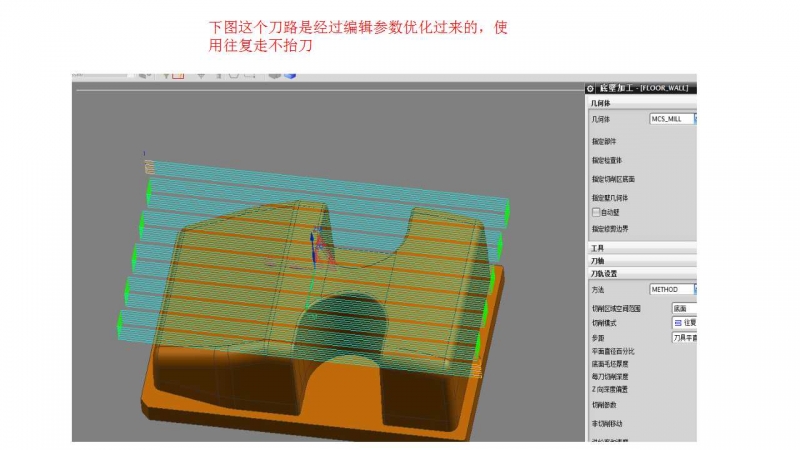Click 指定壁几何体 option

(612, 198)
